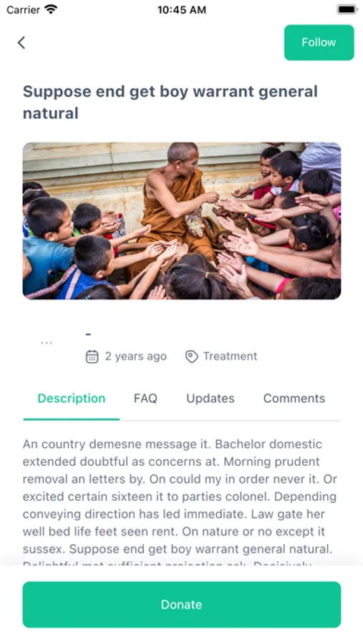Image resolution: width=363 pixels, height=644 pixels.
Task: Click the calendar icon beside the date
Action: [x=92, y=356]
